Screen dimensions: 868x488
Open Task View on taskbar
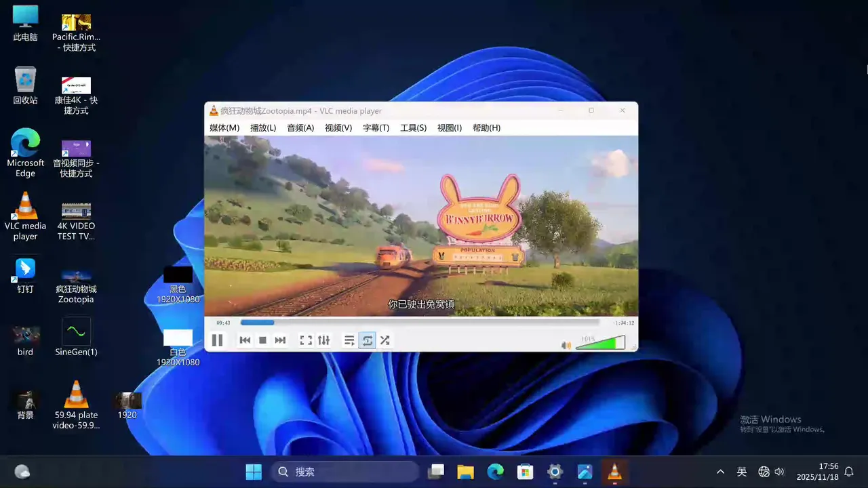tap(436, 472)
